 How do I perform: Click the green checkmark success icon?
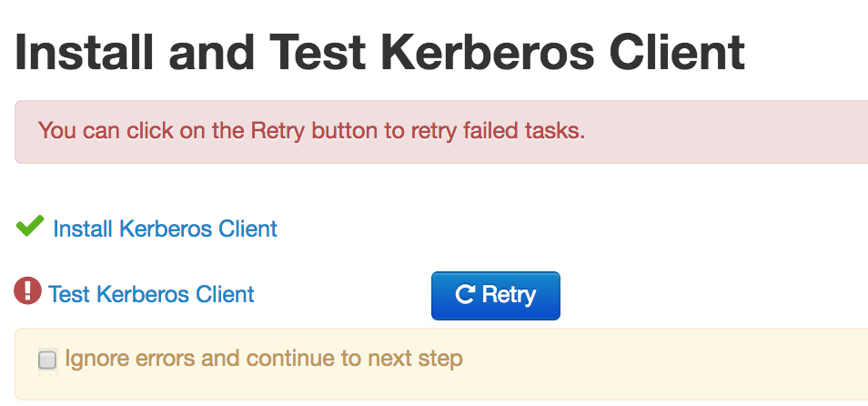tap(30, 226)
